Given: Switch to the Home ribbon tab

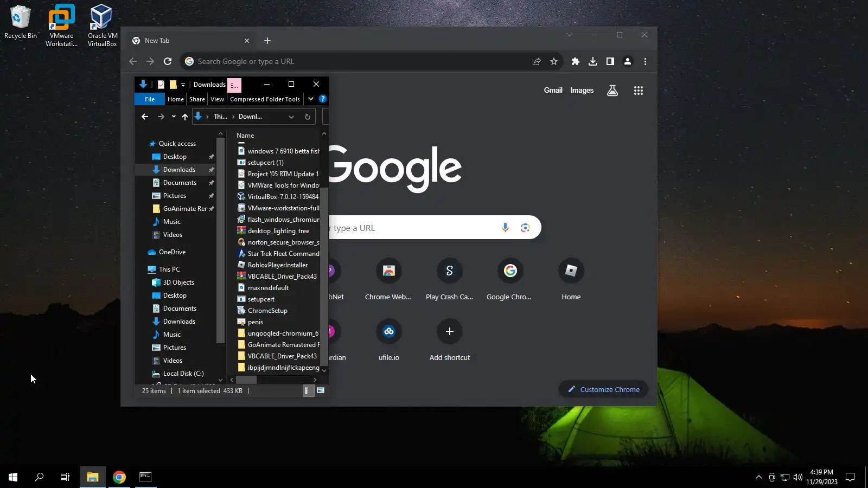Looking at the screenshot, I should pyautogui.click(x=176, y=99).
